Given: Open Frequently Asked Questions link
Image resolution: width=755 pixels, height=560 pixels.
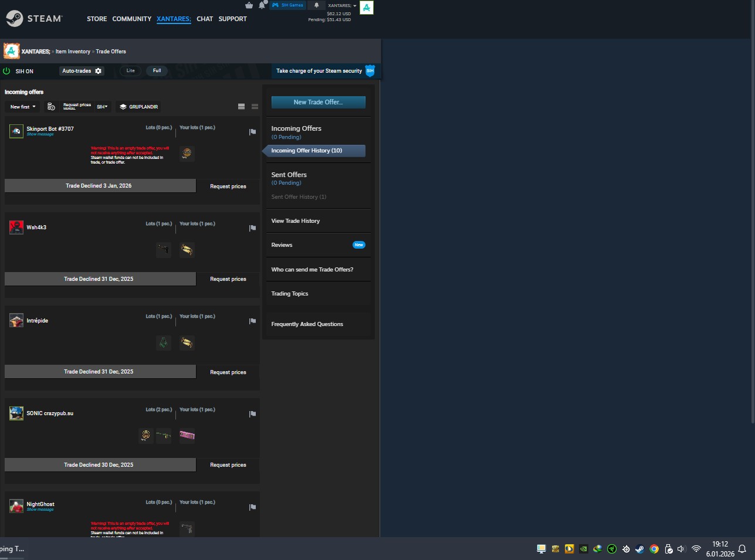Looking at the screenshot, I should 307,324.
